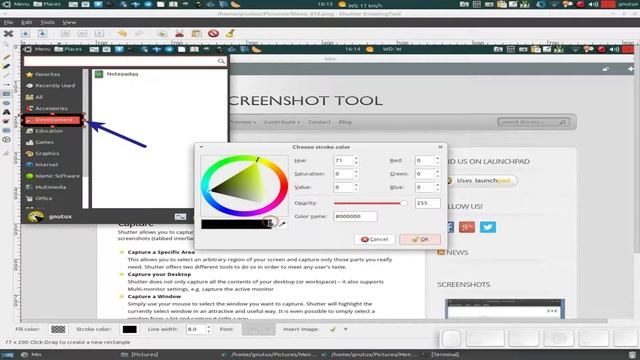Click the Stroke color swatch
This screenshot has width=640, height=360.
pos(129,329)
